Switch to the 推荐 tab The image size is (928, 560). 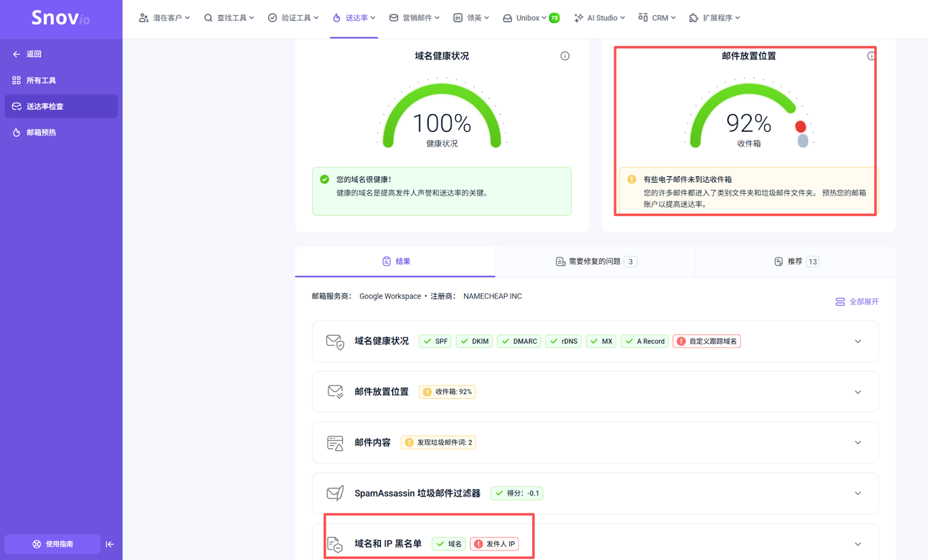pyautogui.click(x=795, y=261)
